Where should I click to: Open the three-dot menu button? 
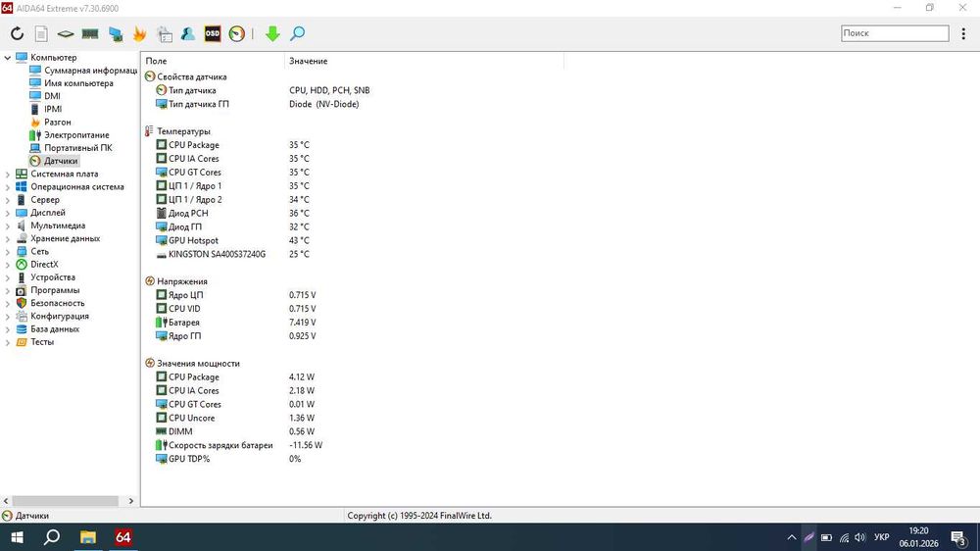click(x=963, y=33)
